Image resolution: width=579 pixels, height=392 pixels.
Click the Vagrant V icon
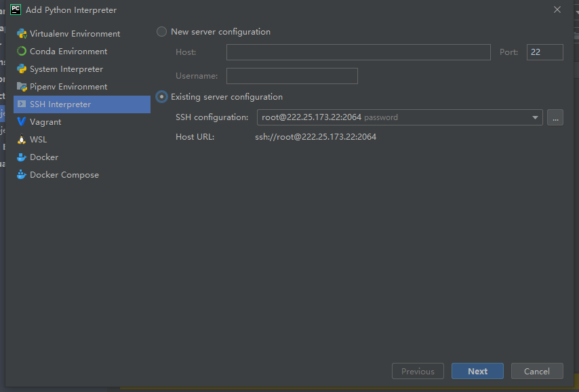[22, 121]
